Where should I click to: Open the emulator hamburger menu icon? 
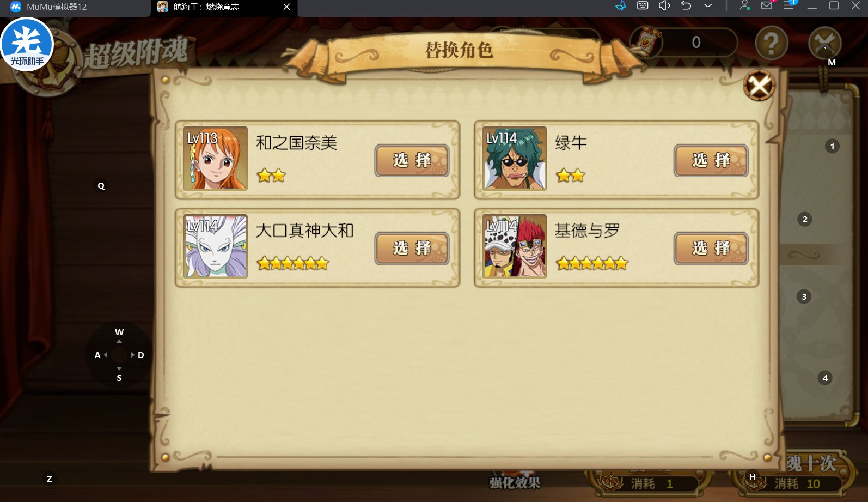coord(789,6)
